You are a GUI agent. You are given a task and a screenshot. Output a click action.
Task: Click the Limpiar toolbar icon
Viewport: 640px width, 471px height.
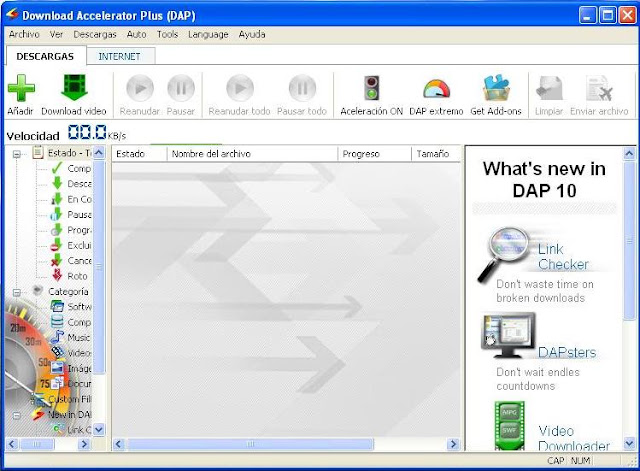[x=549, y=88]
